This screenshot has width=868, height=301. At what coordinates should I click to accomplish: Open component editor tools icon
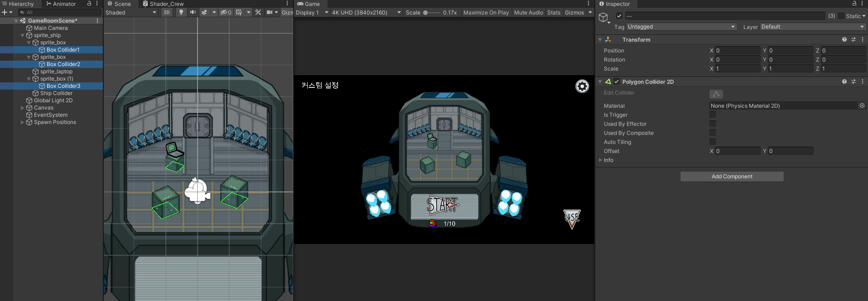click(258, 13)
